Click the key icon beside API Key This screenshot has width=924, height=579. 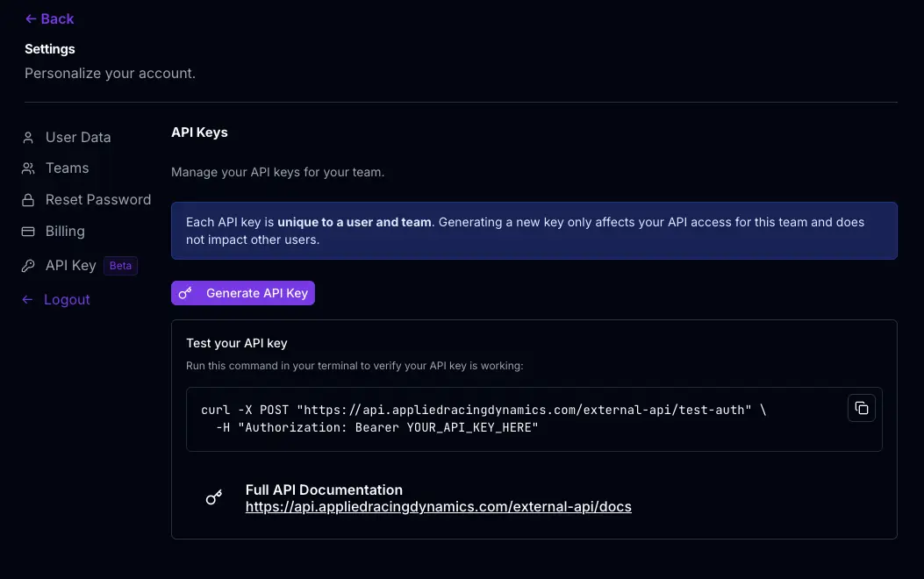click(28, 266)
